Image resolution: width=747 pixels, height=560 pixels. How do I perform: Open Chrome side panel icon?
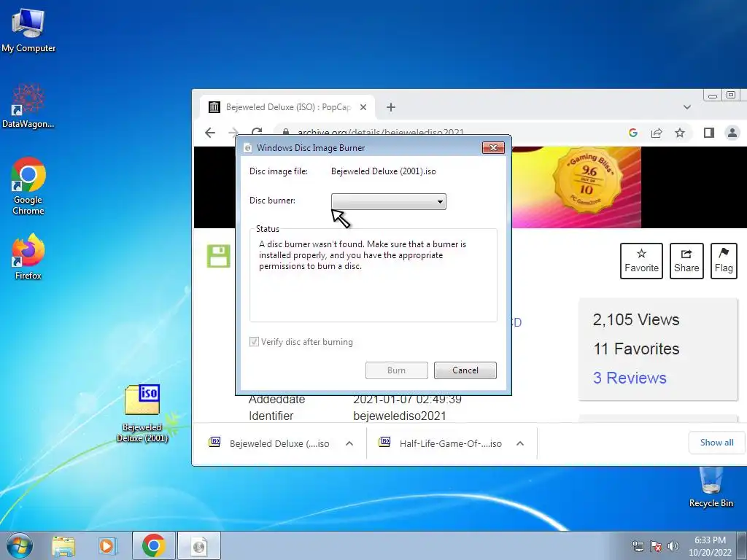pos(709,133)
